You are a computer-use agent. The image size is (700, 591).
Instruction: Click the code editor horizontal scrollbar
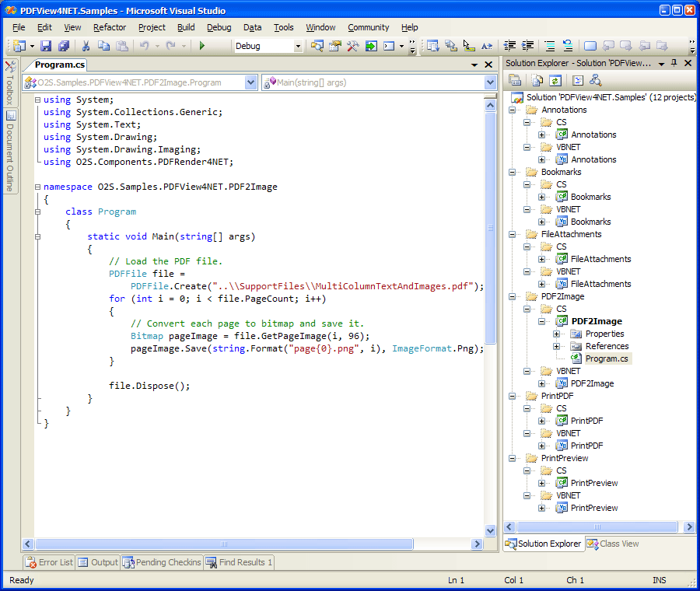[x=224, y=544]
